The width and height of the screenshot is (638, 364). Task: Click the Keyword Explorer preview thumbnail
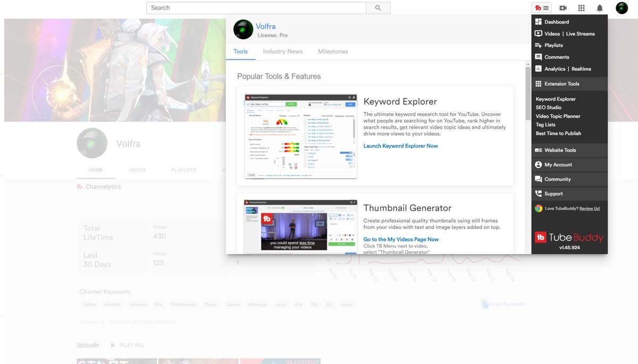tap(300, 137)
